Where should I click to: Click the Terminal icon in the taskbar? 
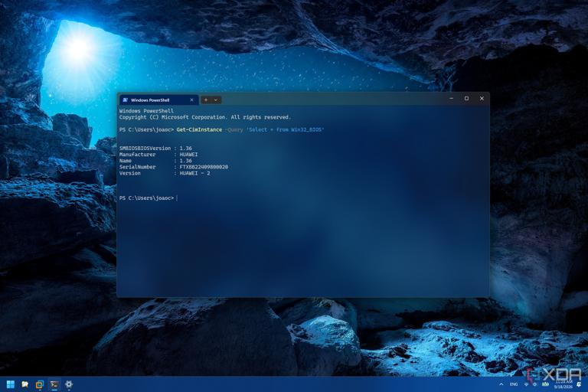point(54,384)
